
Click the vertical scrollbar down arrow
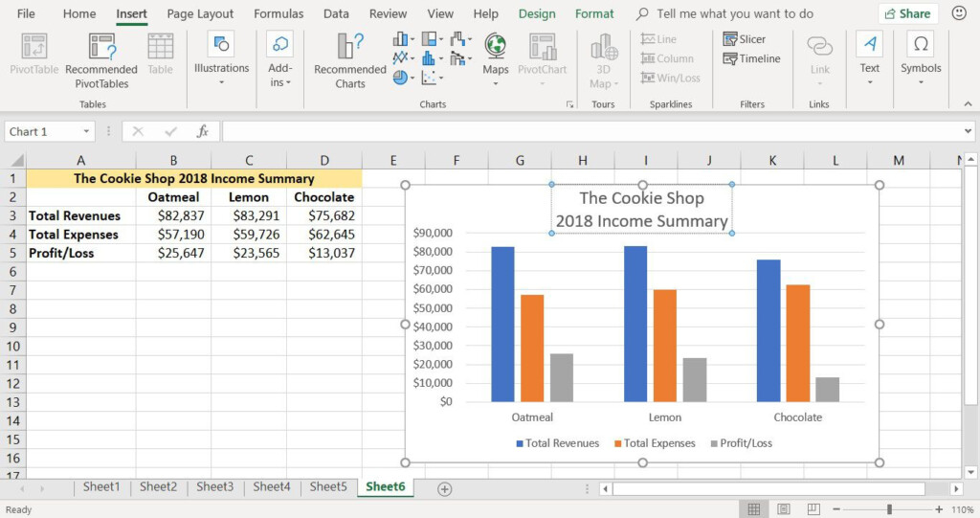click(x=970, y=472)
